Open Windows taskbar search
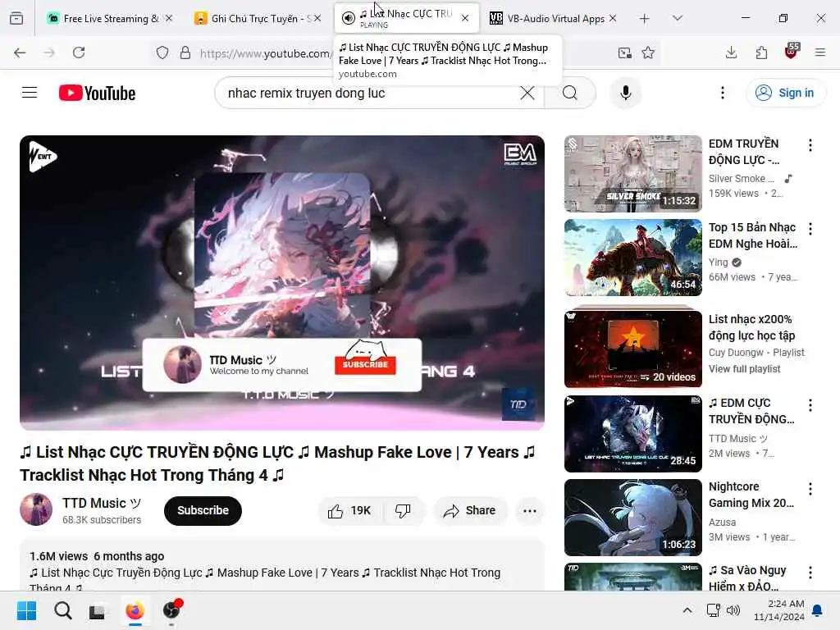The height and width of the screenshot is (630, 840). (x=62, y=610)
